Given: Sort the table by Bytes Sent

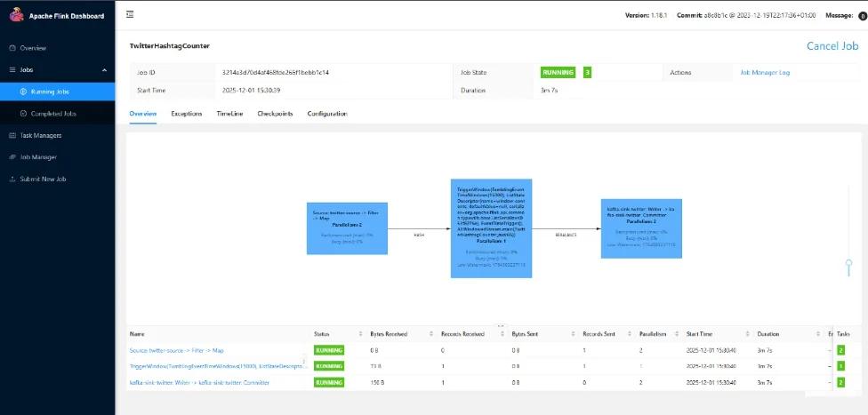Looking at the screenshot, I should pyautogui.click(x=573, y=334).
